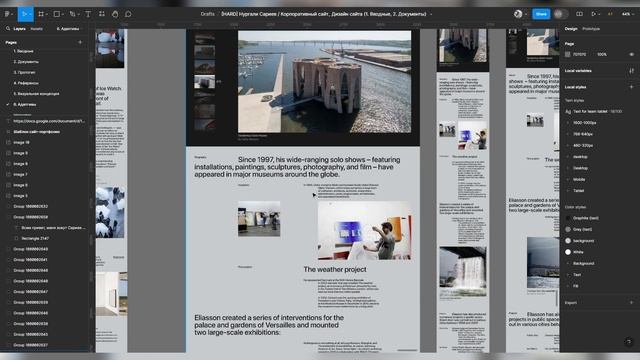The image size is (640, 360).
Task: Open the 44% zoom dropdown
Action: [x=627, y=14]
